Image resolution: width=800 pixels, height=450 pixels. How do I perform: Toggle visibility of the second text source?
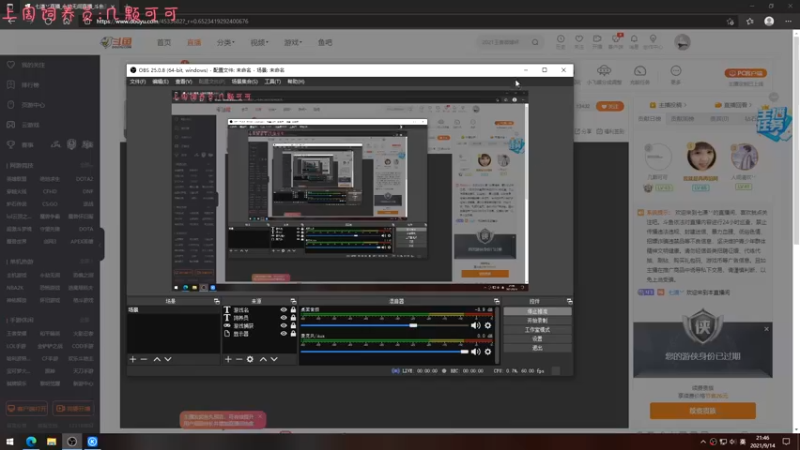[284, 317]
